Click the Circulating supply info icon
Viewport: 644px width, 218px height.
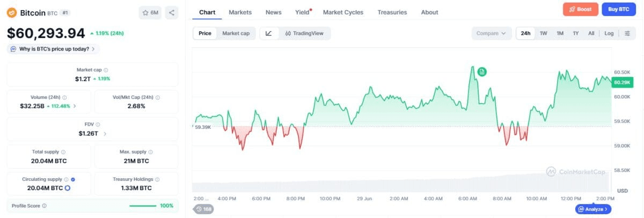[x=66, y=179]
